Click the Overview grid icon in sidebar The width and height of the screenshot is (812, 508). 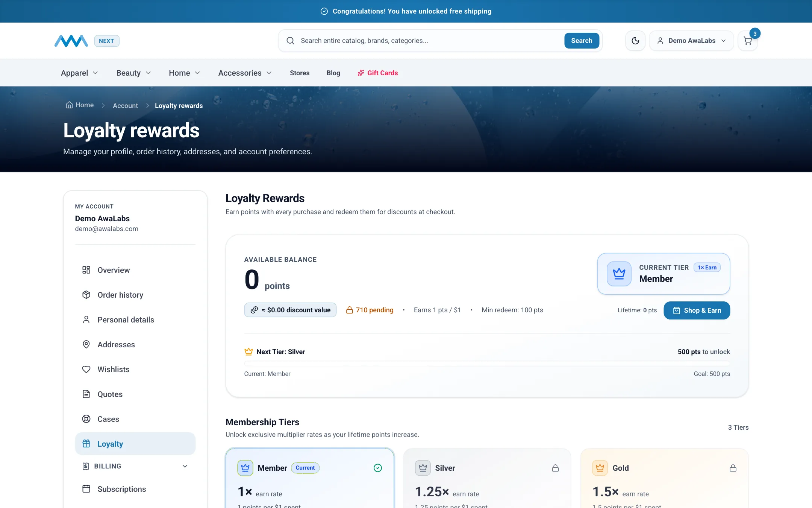[x=86, y=270]
